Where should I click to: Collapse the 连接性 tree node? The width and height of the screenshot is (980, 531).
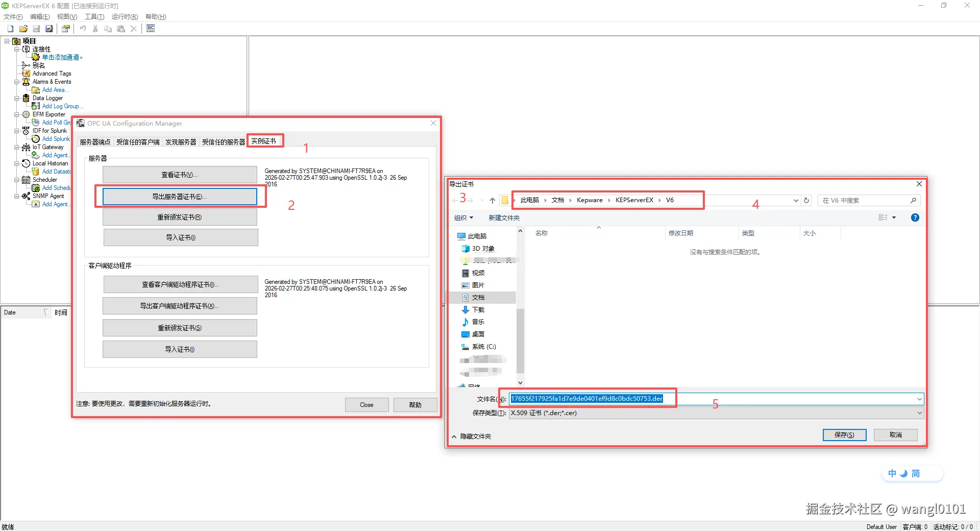coord(17,49)
